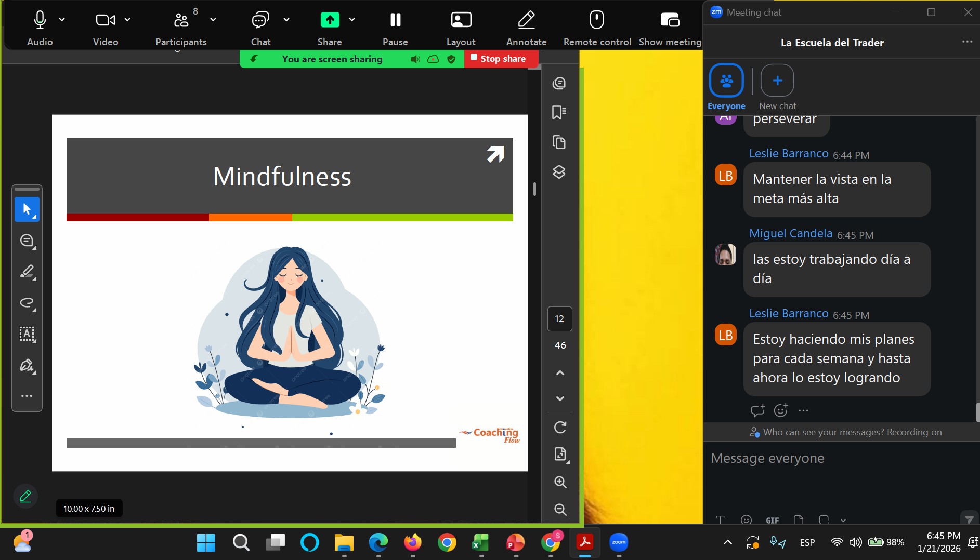Open the layers panel icon in the sidebar

pyautogui.click(x=559, y=172)
